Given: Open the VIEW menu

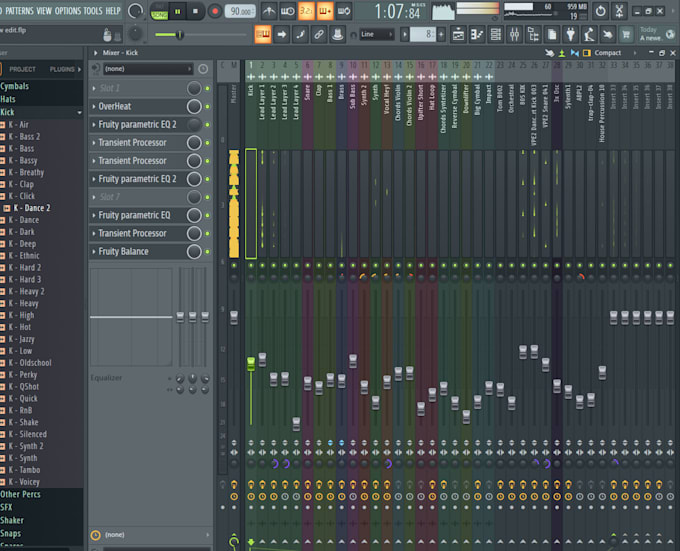Looking at the screenshot, I should pyautogui.click(x=44, y=11).
